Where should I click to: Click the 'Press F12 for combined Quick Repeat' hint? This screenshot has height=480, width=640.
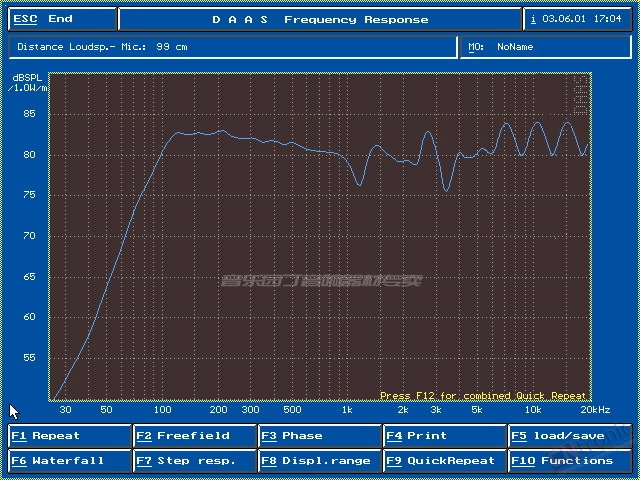pos(483,396)
